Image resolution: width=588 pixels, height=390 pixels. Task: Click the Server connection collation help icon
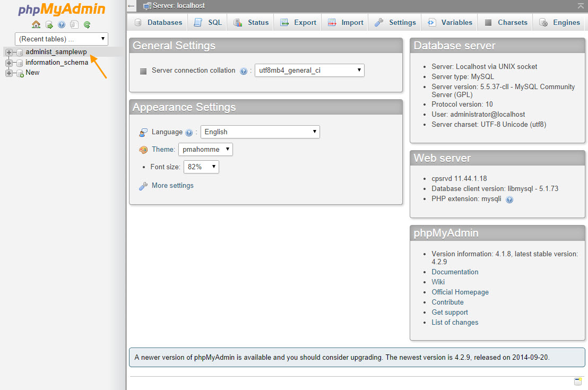point(244,71)
